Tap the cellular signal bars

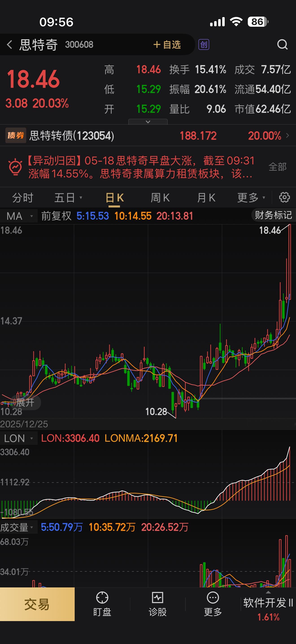(x=217, y=22)
